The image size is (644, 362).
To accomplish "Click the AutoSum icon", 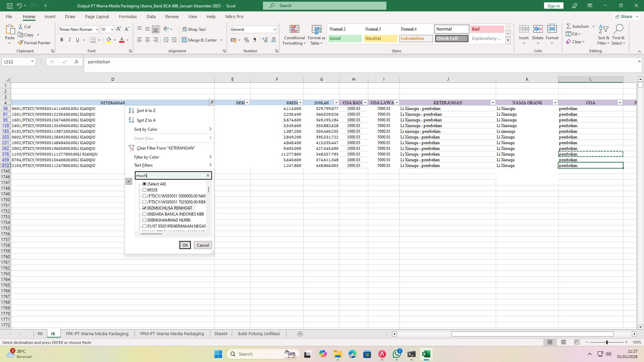I will tap(569, 26).
